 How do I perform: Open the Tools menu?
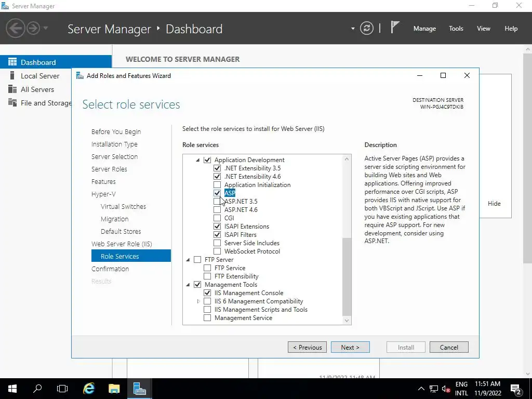pyautogui.click(x=456, y=29)
